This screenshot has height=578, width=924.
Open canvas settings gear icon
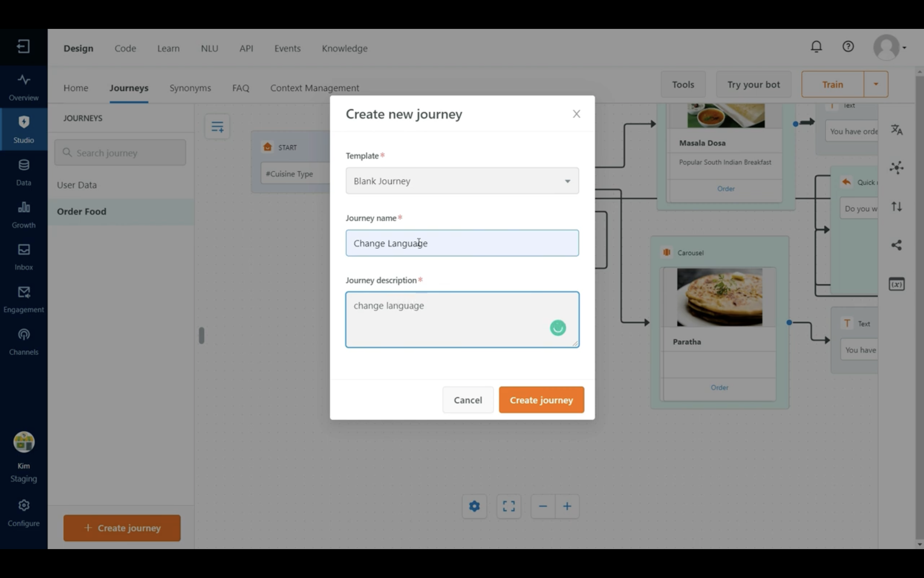pyautogui.click(x=474, y=506)
